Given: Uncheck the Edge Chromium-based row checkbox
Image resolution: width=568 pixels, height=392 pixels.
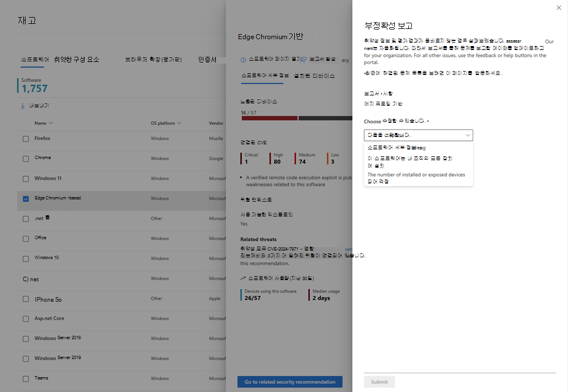Looking at the screenshot, I should [x=26, y=199].
